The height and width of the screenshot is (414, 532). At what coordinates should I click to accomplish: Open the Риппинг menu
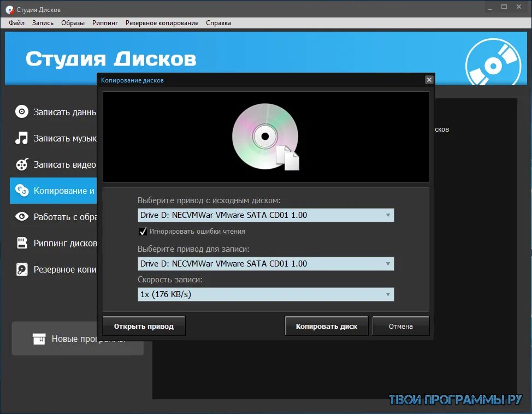105,23
